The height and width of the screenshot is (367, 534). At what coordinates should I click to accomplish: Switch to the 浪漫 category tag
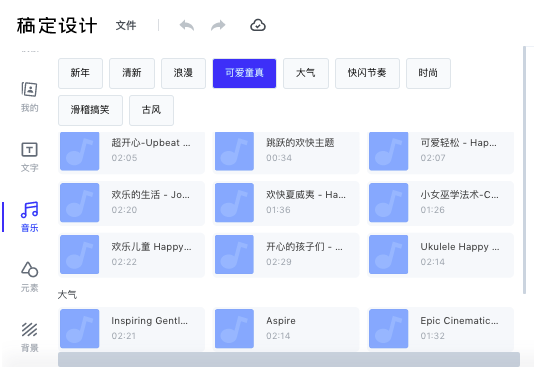pyautogui.click(x=183, y=73)
